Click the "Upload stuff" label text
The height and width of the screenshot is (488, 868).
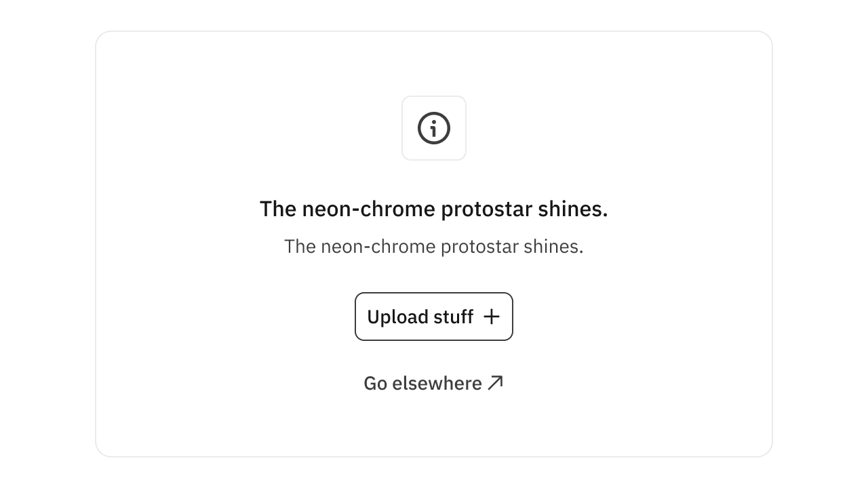pos(420,317)
